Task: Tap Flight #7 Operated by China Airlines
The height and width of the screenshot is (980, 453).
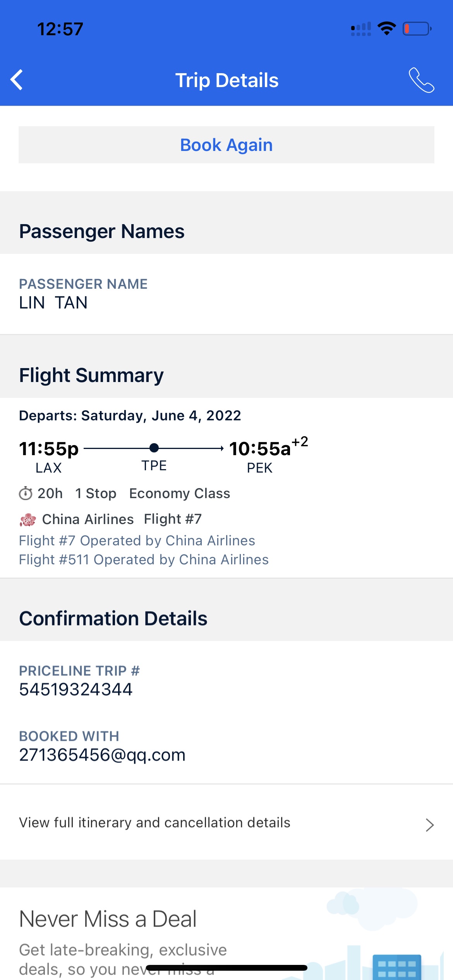Action: pos(137,541)
